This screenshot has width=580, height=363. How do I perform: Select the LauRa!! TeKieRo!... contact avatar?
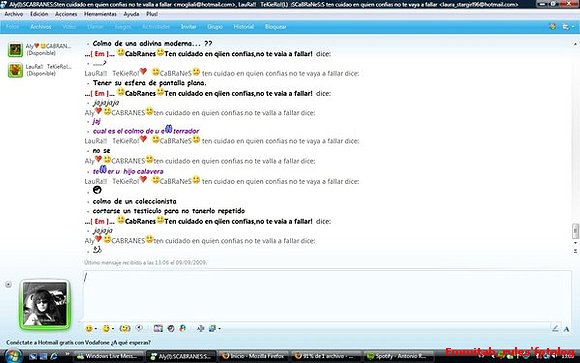(x=16, y=70)
